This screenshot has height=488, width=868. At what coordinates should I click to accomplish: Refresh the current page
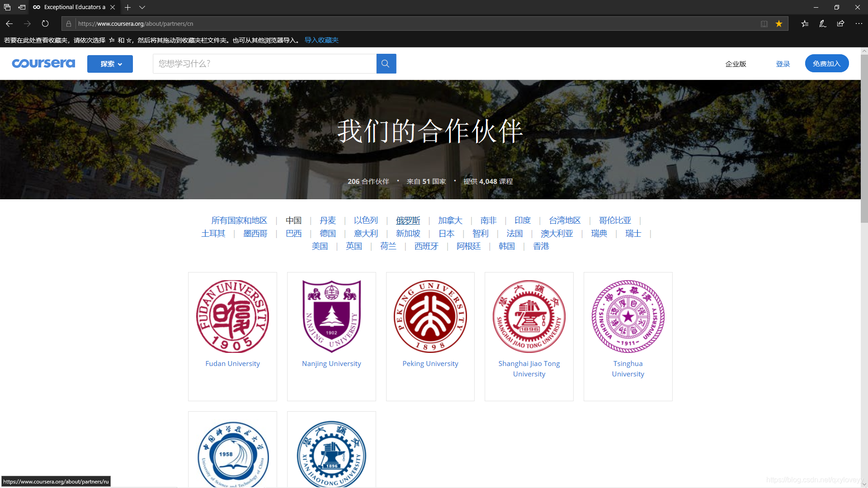[45, 23]
